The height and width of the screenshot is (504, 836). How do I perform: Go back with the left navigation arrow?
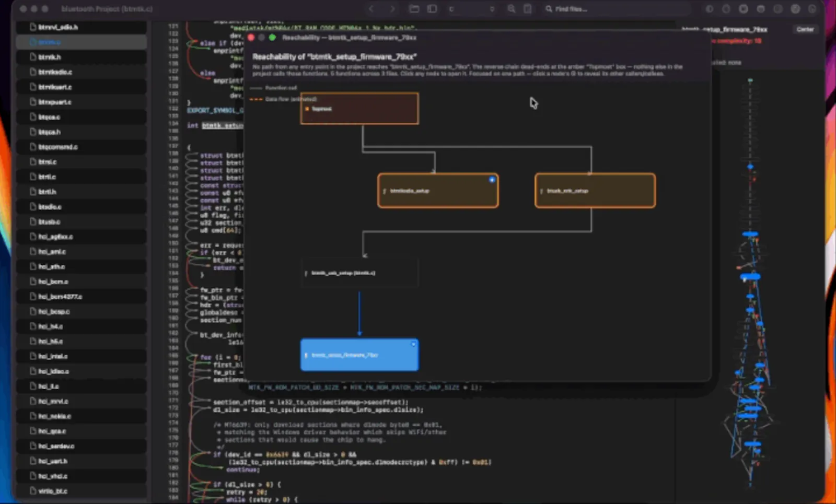coord(371,9)
